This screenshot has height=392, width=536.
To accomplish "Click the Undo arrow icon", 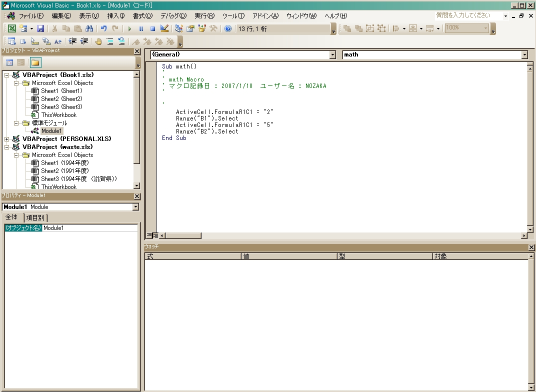I will click(104, 29).
